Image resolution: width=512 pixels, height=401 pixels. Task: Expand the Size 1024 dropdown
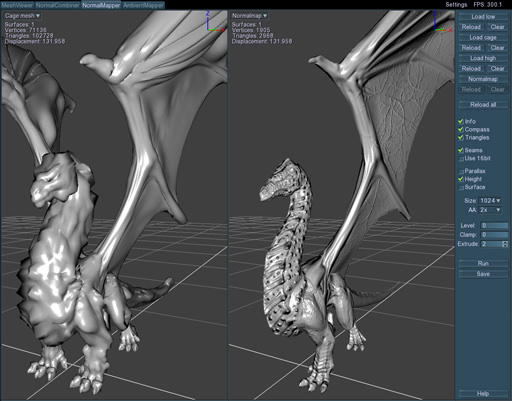[490, 201]
